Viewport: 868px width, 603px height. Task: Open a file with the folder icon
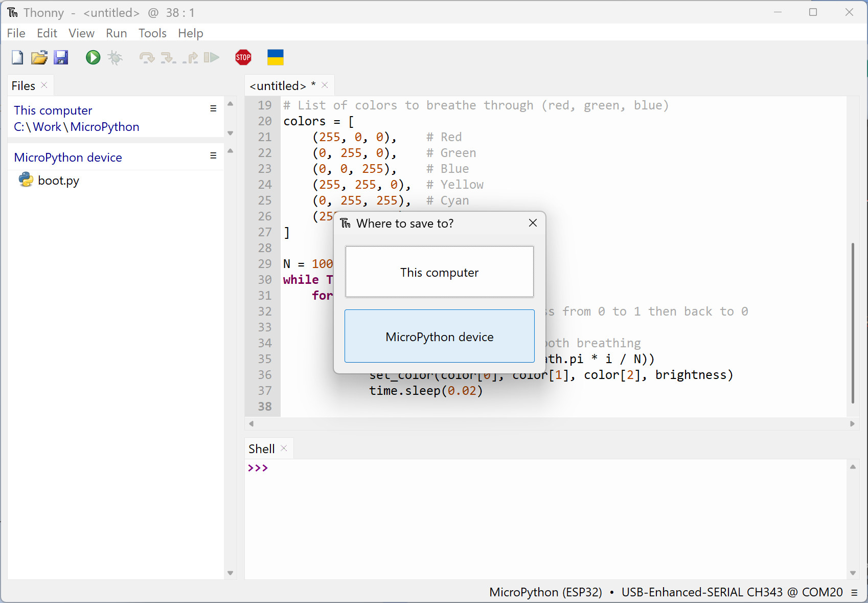tap(39, 57)
